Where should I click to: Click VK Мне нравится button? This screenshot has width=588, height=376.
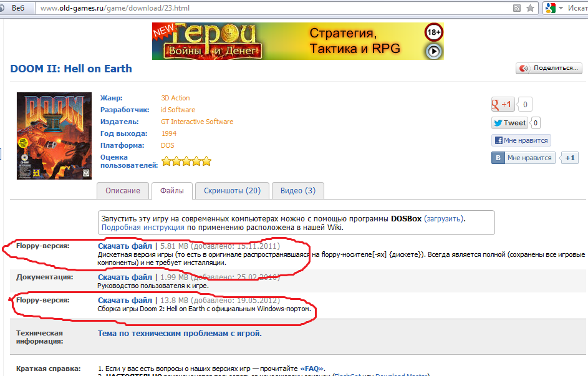click(x=523, y=158)
